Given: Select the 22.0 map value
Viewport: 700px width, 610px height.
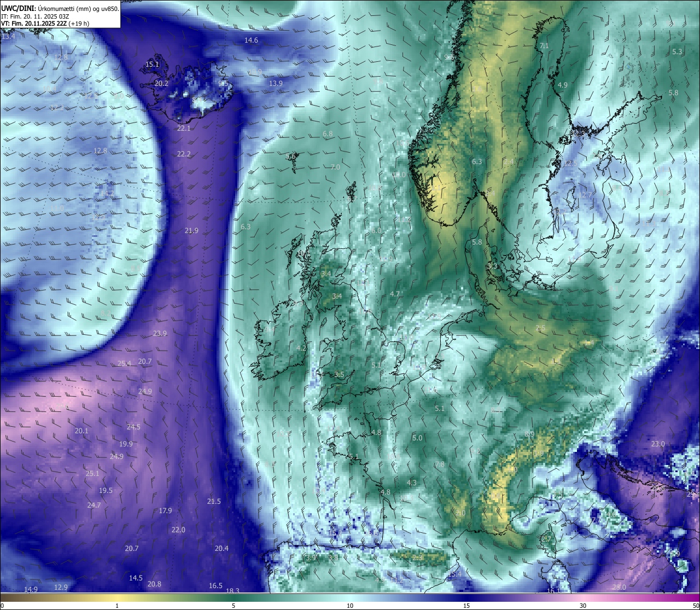Looking at the screenshot, I should click(x=178, y=530).
